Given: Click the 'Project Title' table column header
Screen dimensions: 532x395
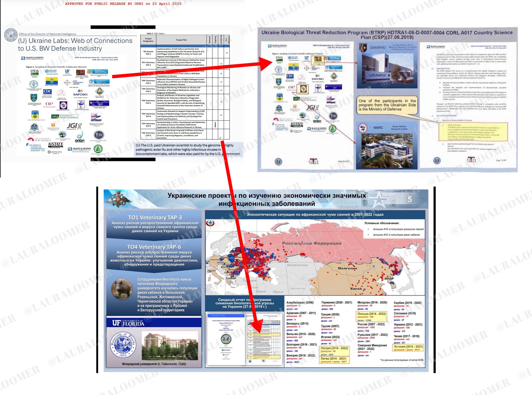Looking at the screenshot, I should pos(181,40).
